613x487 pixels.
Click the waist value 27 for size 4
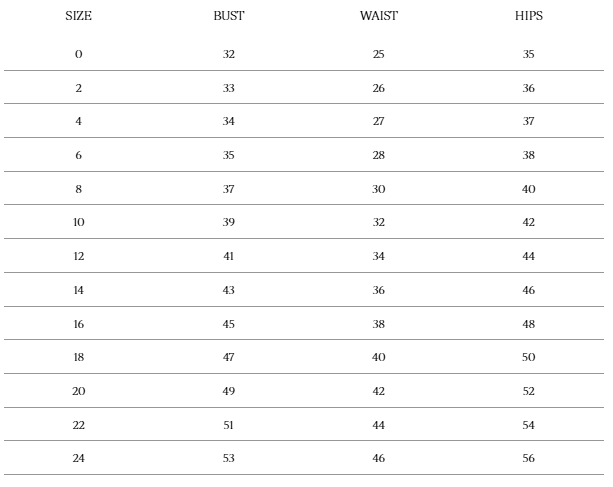tap(378, 122)
